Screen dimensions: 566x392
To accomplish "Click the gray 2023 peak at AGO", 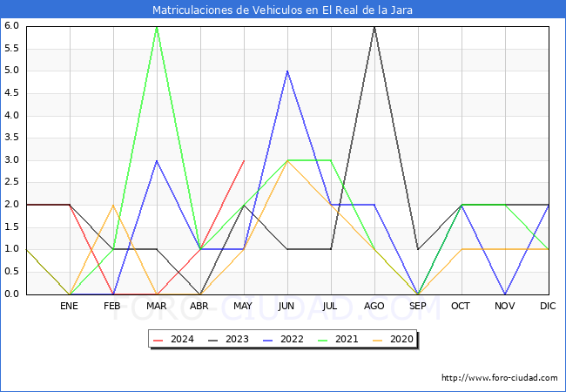I will (374, 27).
